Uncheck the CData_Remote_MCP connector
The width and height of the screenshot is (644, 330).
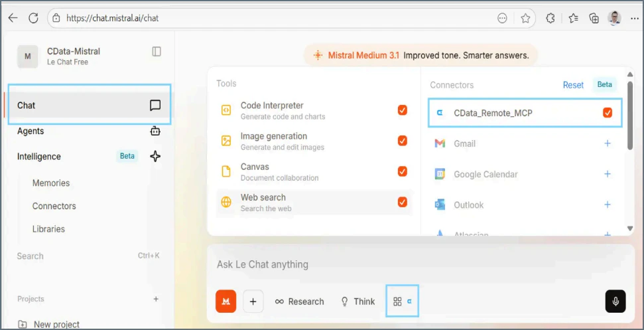tap(607, 113)
